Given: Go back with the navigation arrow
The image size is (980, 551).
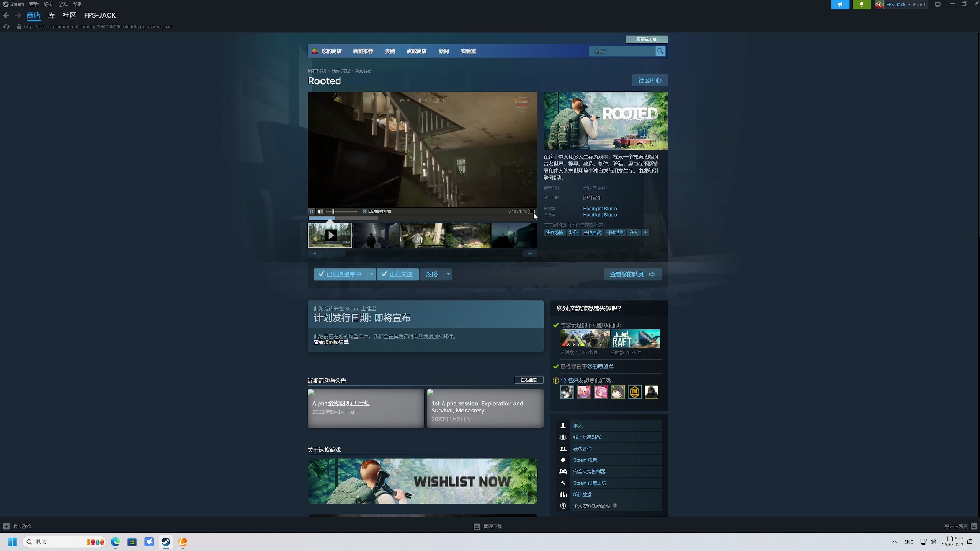Looking at the screenshot, I should click(6, 15).
